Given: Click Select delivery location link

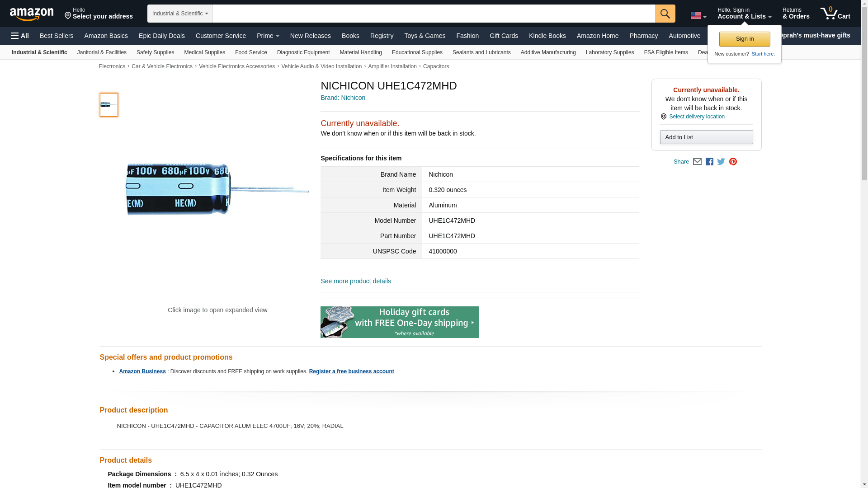Looking at the screenshot, I should [x=696, y=117].
